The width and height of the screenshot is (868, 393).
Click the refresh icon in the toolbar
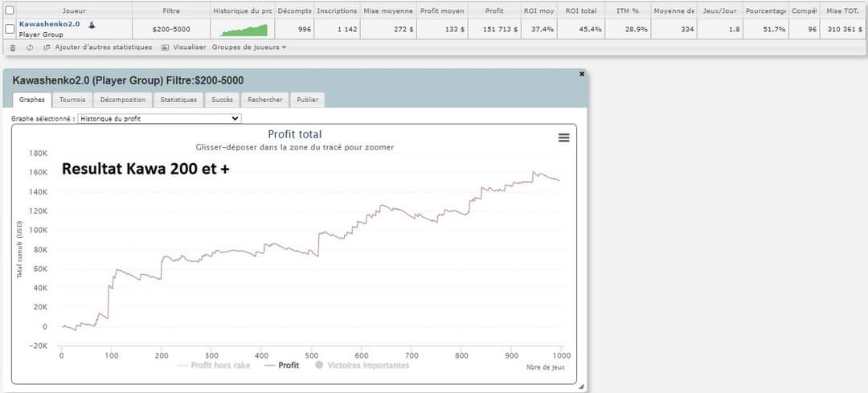(30, 47)
